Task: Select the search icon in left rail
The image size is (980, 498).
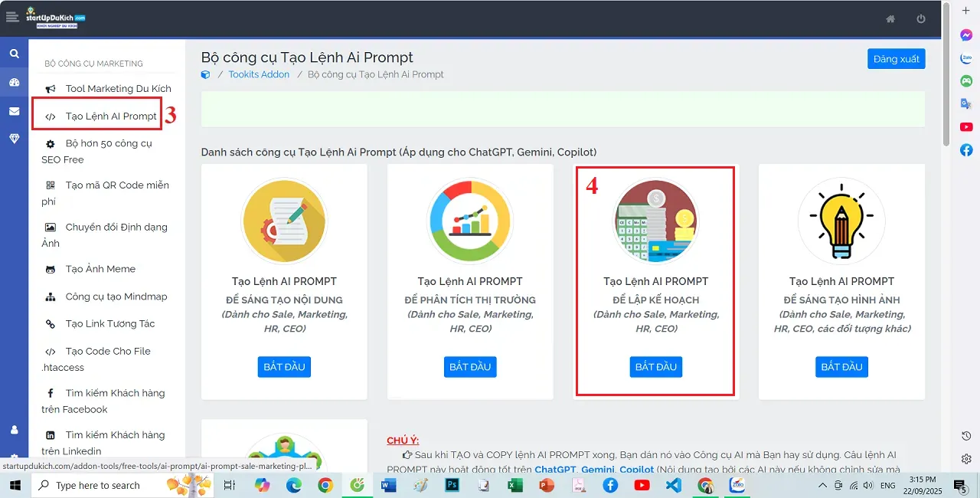Action: 14,54
